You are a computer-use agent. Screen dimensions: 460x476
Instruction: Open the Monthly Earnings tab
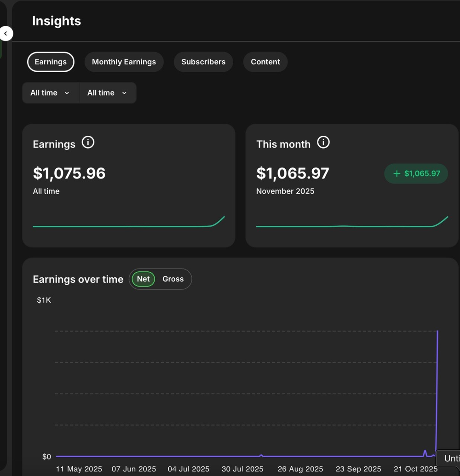124,62
